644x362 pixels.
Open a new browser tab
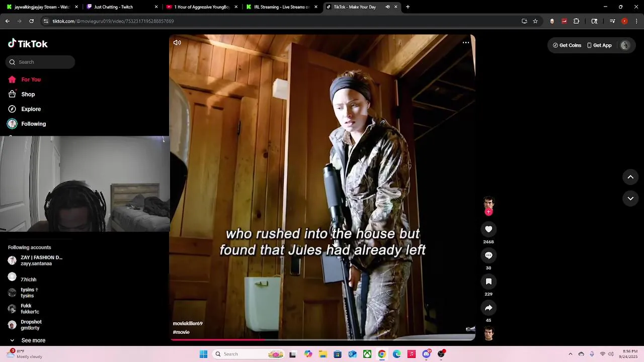pos(408,7)
